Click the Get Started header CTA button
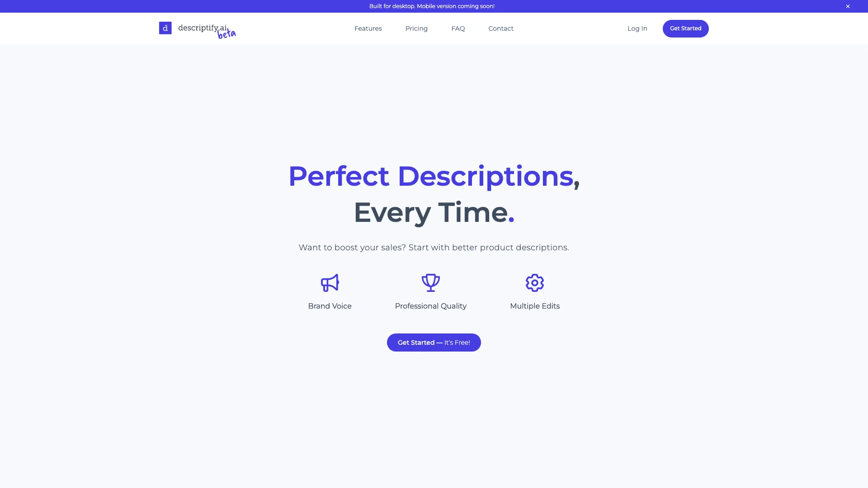The width and height of the screenshot is (868, 488). coord(685,28)
